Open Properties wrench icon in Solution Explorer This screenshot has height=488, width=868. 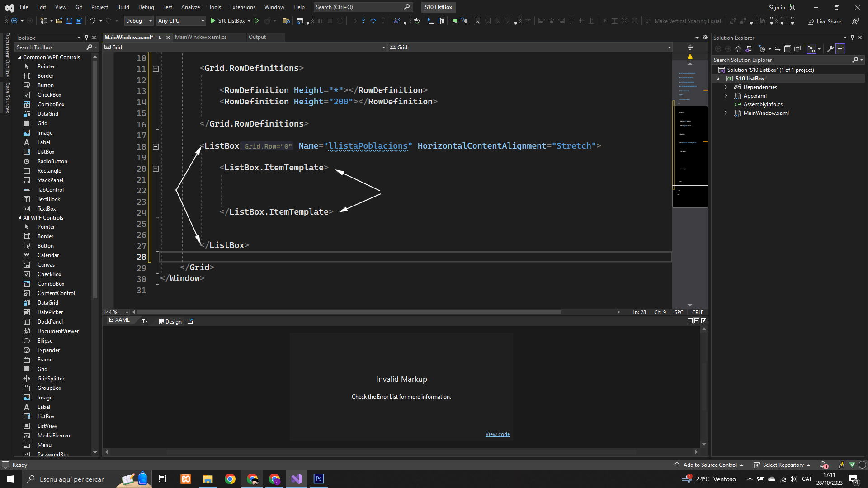pyautogui.click(x=830, y=49)
